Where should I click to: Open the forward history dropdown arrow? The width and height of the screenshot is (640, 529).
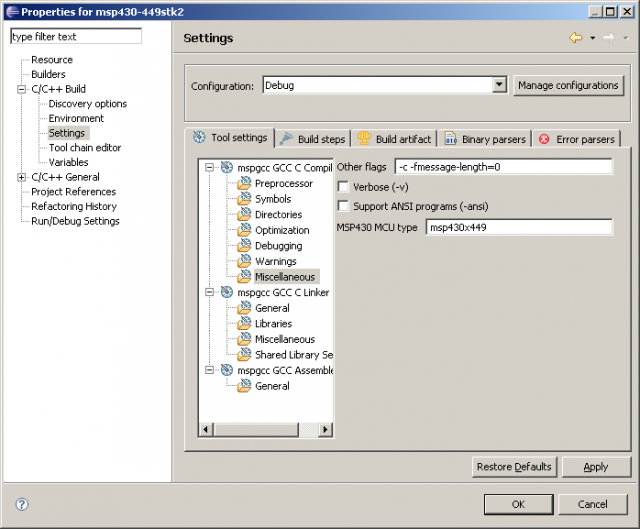point(625,38)
